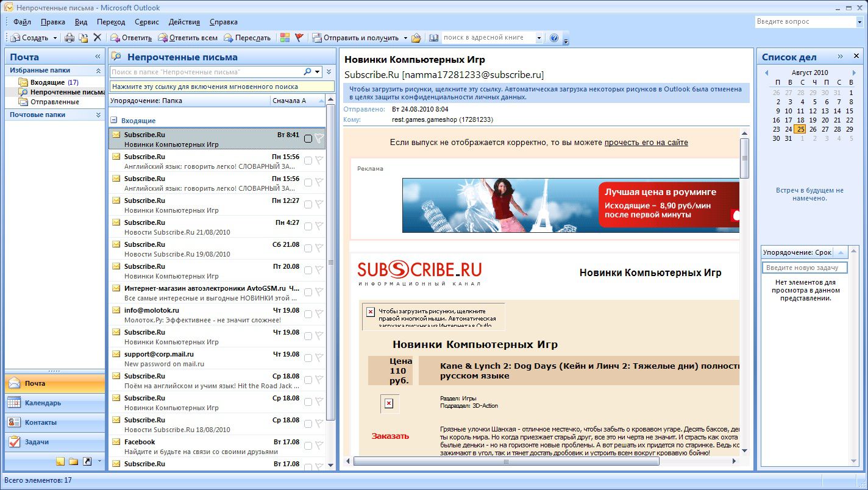
Task: Open the Создать dropdown arrow
Action: tap(55, 38)
